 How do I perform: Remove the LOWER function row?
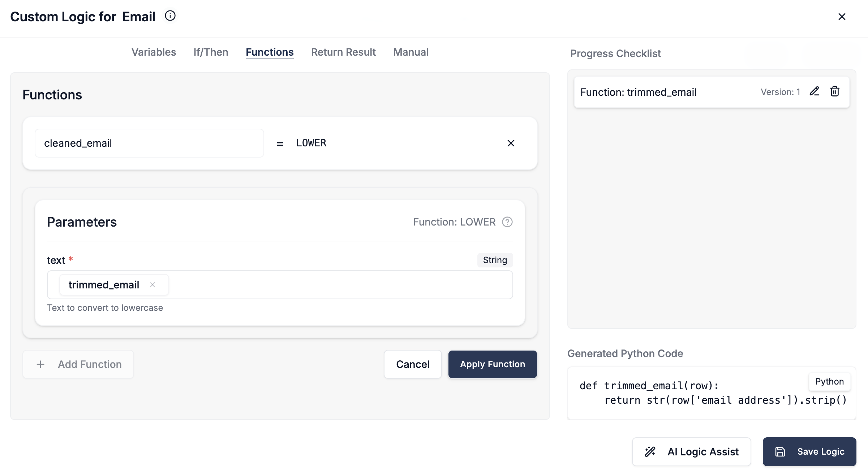(x=511, y=143)
